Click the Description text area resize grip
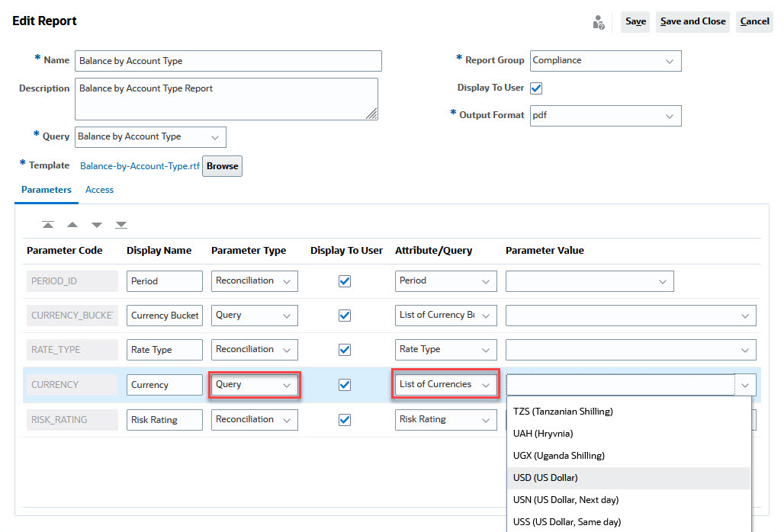This screenshot has width=784, height=532. click(x=371, y=114)
